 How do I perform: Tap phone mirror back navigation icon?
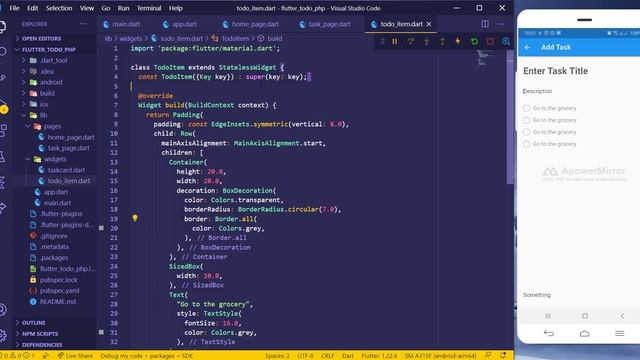tap(549, 333)
